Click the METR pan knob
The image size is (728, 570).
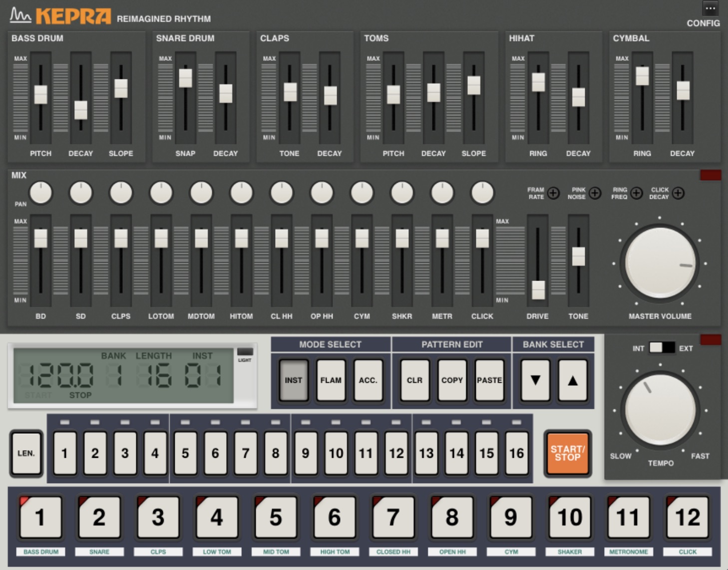(x=442, y=193)
